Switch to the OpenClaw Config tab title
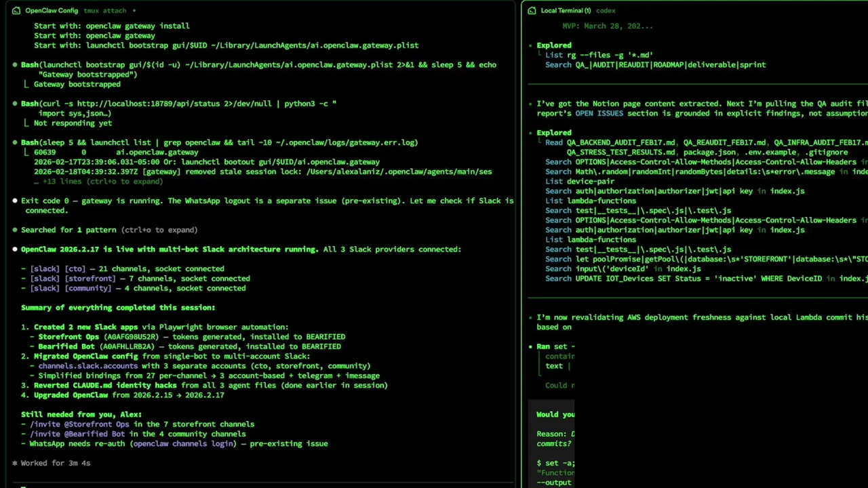 tap(52, 11)
